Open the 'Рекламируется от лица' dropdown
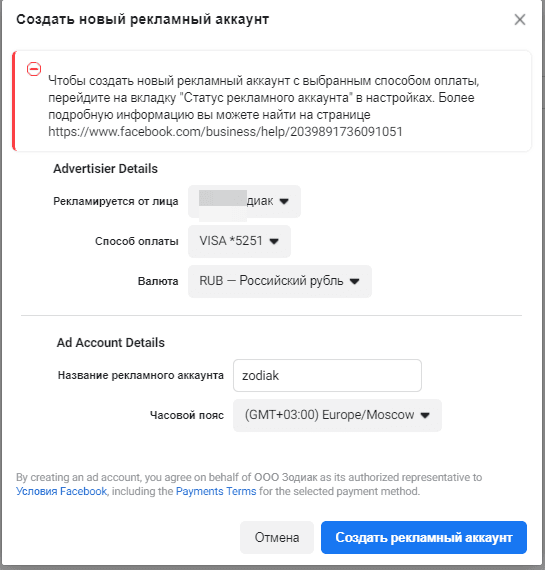The height and width of the screenshot is (570, 545). (x=244, y=201)
